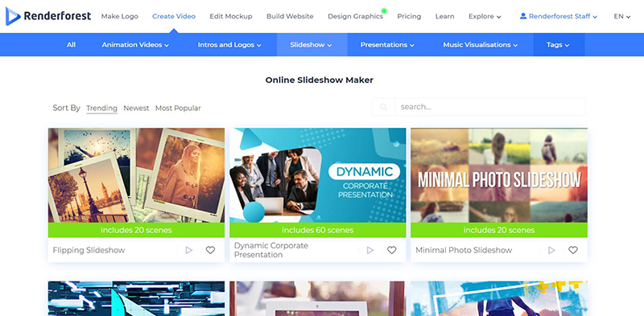
Task: Expand the Tags dropdown
Action: coord(558,45)
